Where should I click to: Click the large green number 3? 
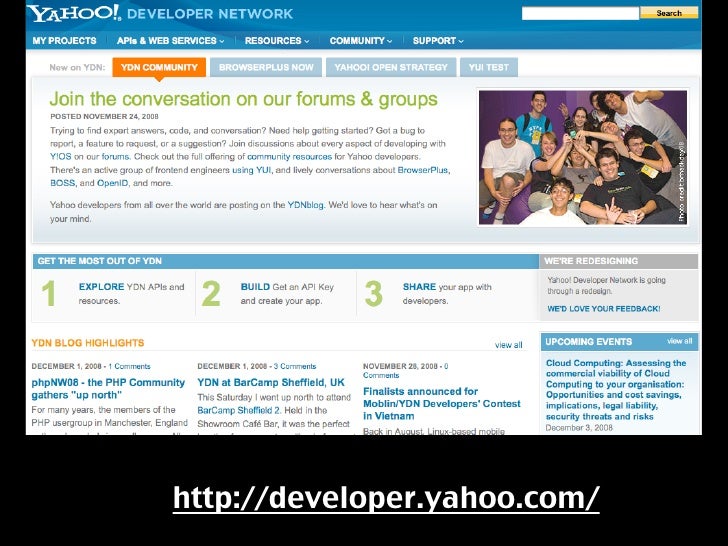coord(374,293)
